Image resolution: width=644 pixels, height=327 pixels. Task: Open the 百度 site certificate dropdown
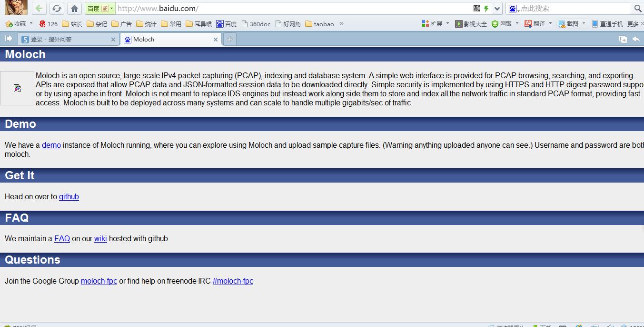coord(100,9)
